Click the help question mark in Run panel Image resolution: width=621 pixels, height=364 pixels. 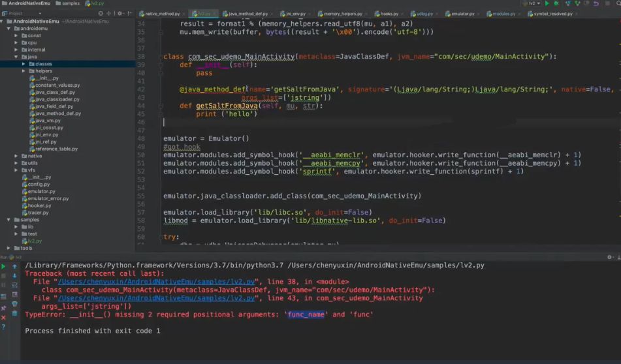coord(4,326)
